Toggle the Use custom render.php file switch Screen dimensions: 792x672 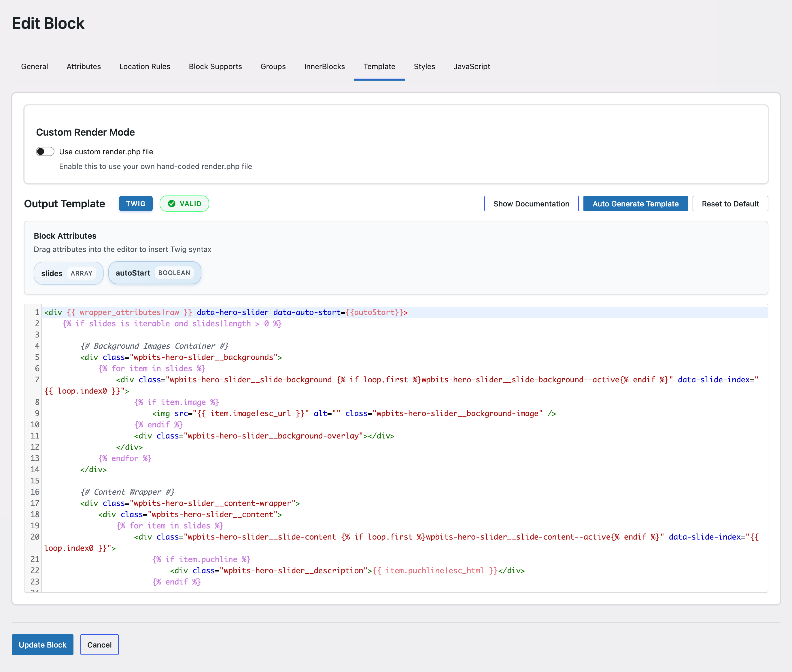click(x=45, y=152)
